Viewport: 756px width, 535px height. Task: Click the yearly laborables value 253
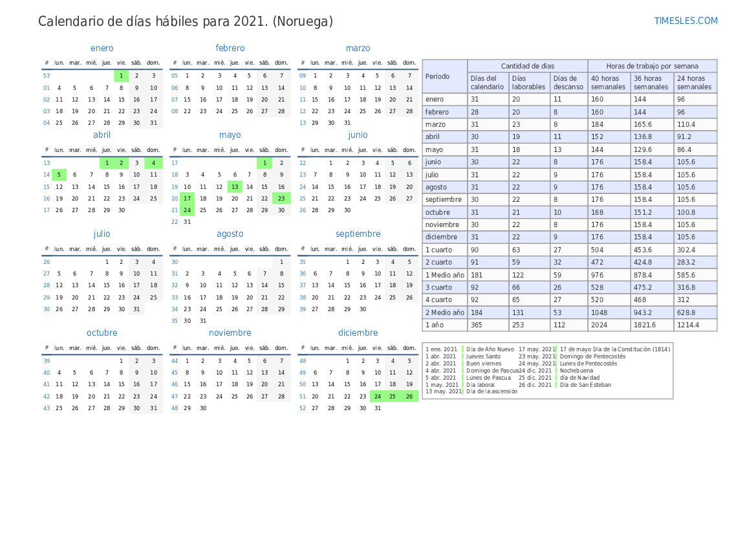518,325
